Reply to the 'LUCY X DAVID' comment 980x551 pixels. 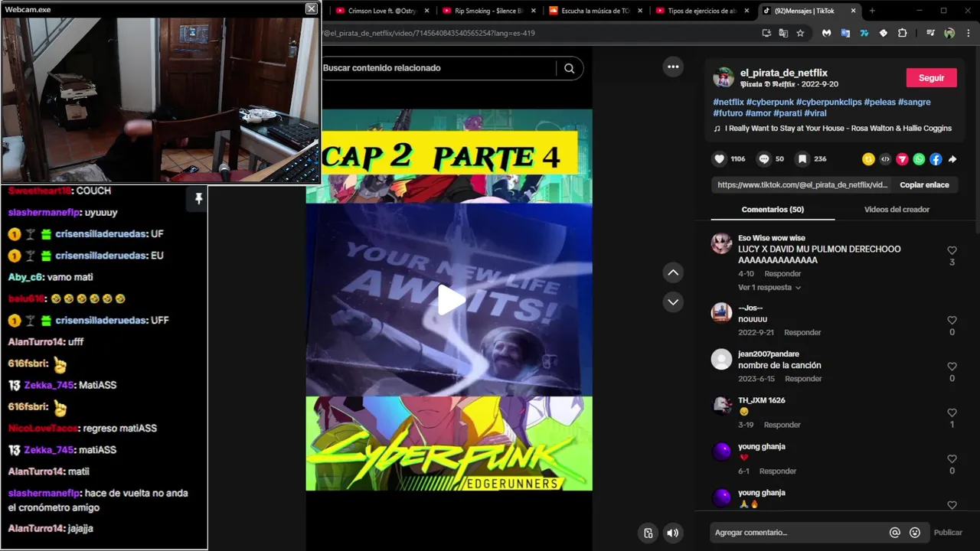tap(782, 274)
